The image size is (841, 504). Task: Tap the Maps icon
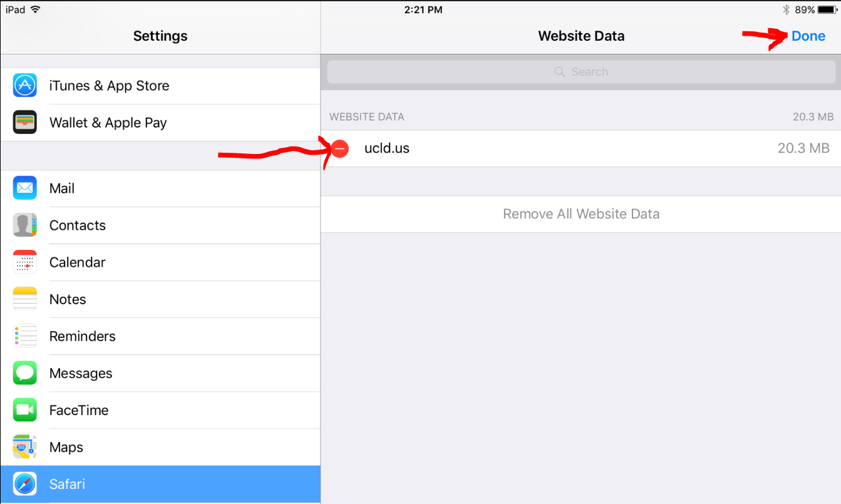tap(25, 447)
